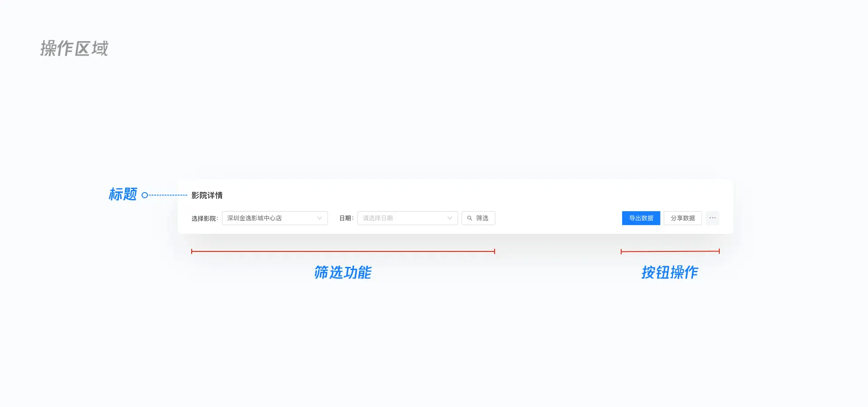868x407 pixels.
Task: Click the 筛选 filter button
Action: [x=478, y=218]
